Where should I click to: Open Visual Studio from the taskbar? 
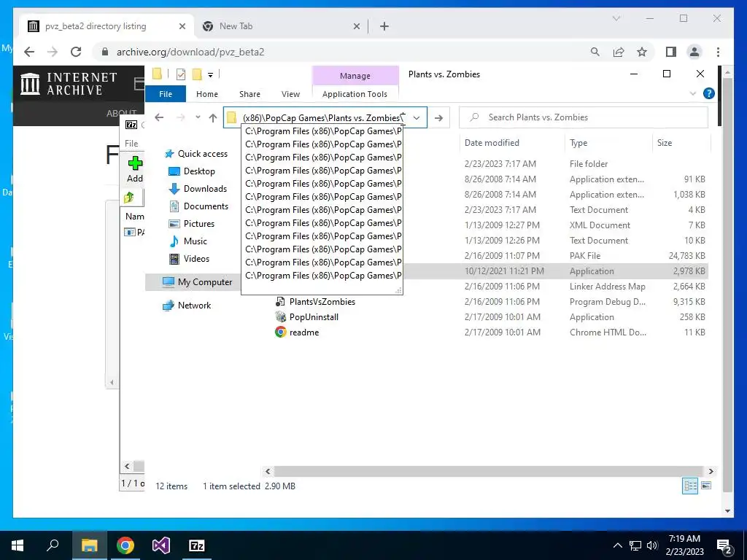[161, 545]
